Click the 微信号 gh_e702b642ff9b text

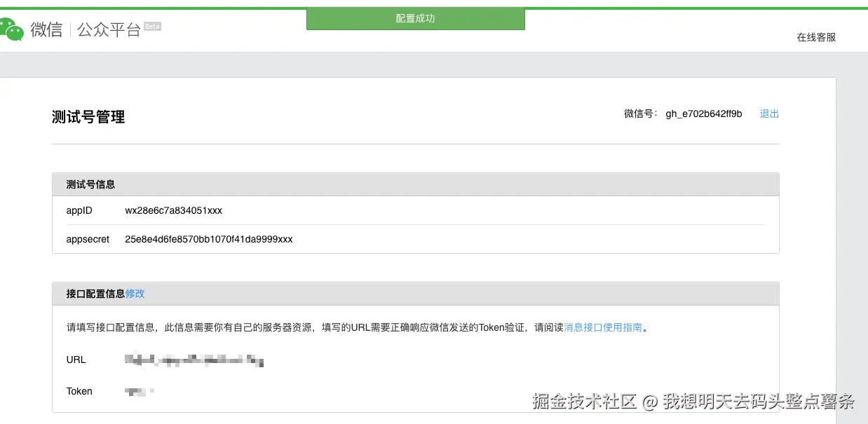pyautogui.click(x=683, y=114)
